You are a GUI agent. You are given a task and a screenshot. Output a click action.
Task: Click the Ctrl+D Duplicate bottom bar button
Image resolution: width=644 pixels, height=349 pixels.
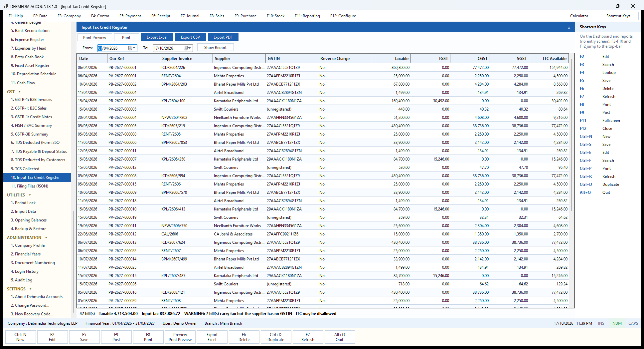click(276, 337)
